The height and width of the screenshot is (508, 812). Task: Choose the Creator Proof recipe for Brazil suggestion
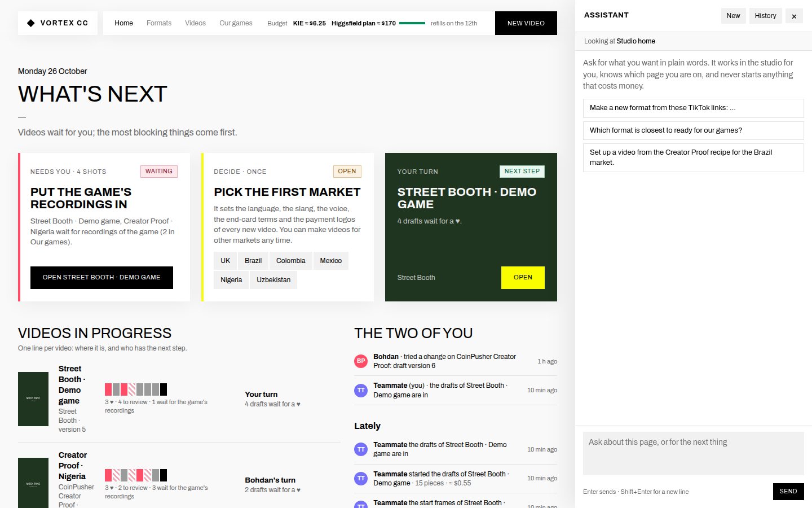[694, 157]
